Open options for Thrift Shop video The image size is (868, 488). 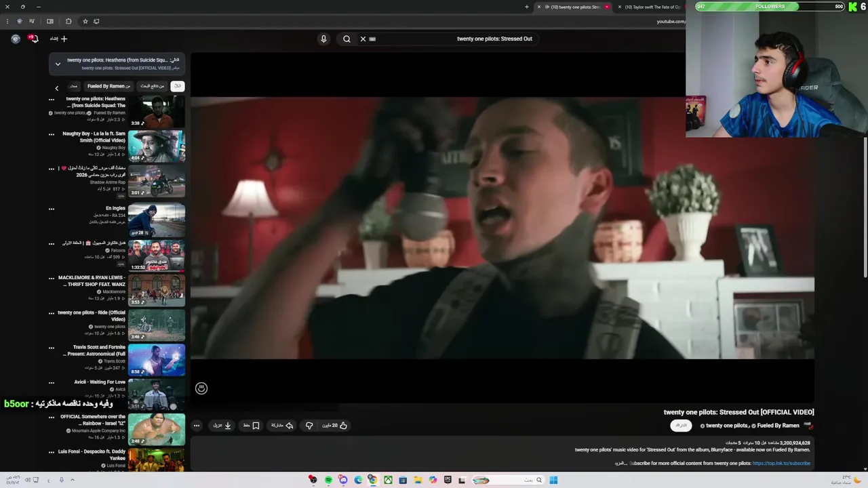click(x=52, y=278)
